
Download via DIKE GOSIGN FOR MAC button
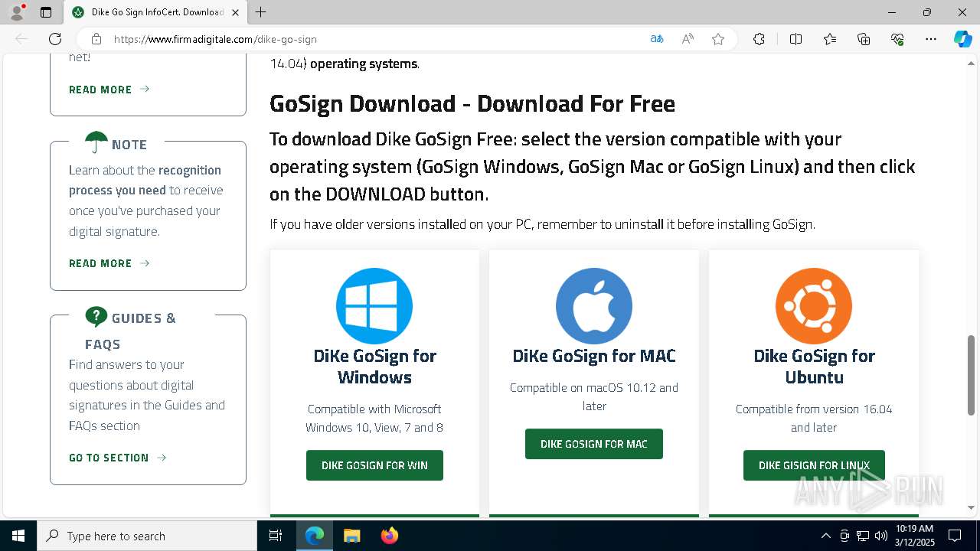click(x=594, y=444)
